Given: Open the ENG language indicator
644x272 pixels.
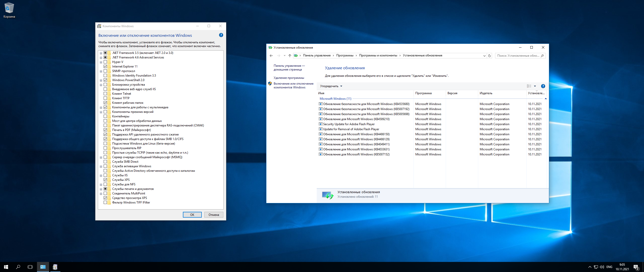Looking at the screenshot, I should click(x=609, y=267).
